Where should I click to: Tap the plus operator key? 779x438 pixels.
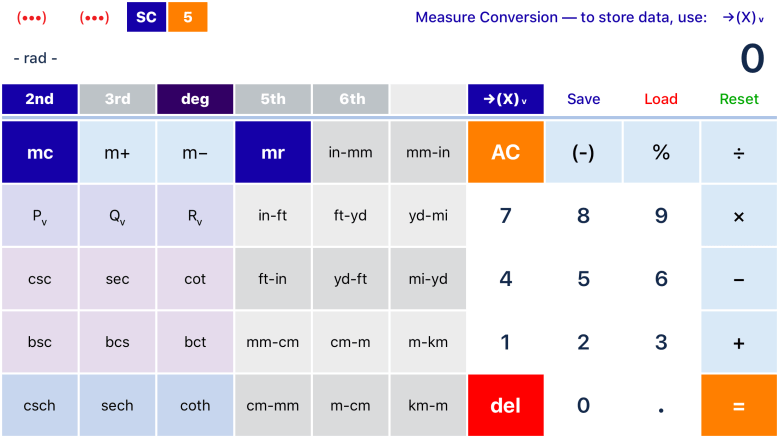(739, 342)
